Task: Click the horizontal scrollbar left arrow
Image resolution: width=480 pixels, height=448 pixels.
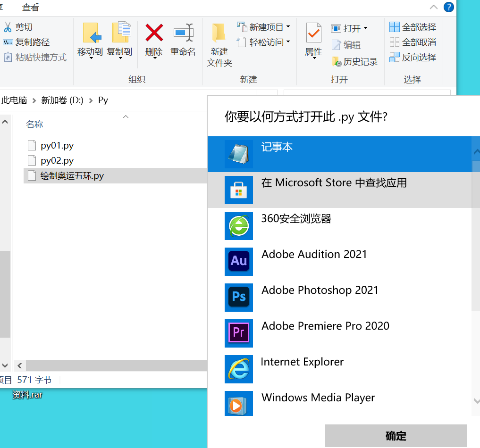Action: (x=20, y=365)
